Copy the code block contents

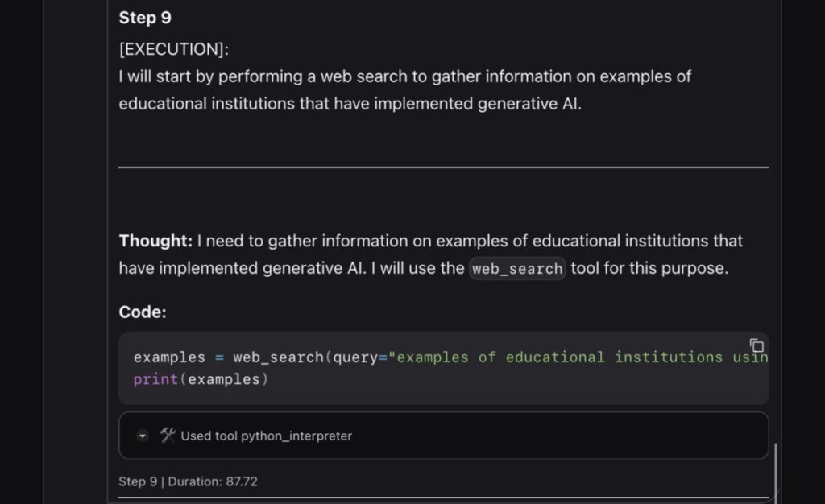click(756, 345)
